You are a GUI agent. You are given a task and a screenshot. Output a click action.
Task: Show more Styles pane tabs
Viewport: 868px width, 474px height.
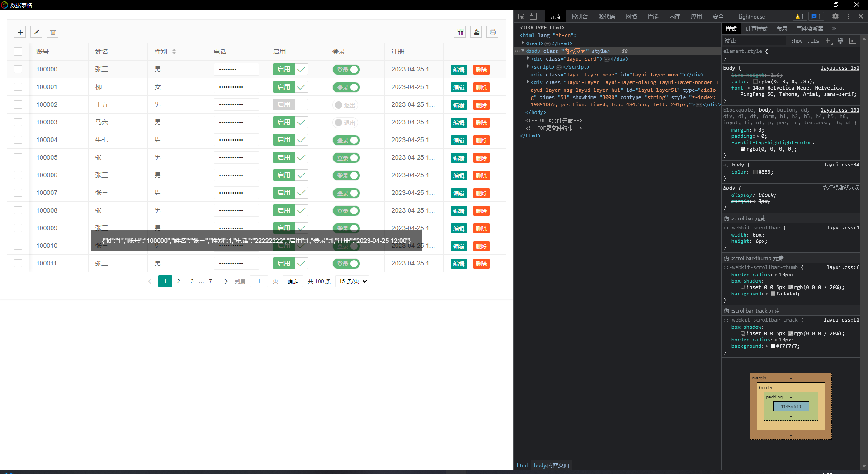(x=834, y=28)
